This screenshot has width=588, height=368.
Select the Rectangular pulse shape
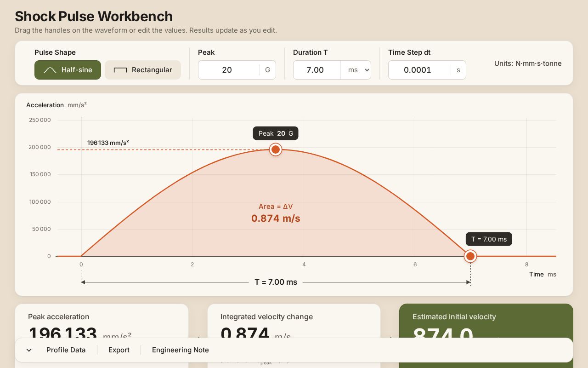[143, 70]
